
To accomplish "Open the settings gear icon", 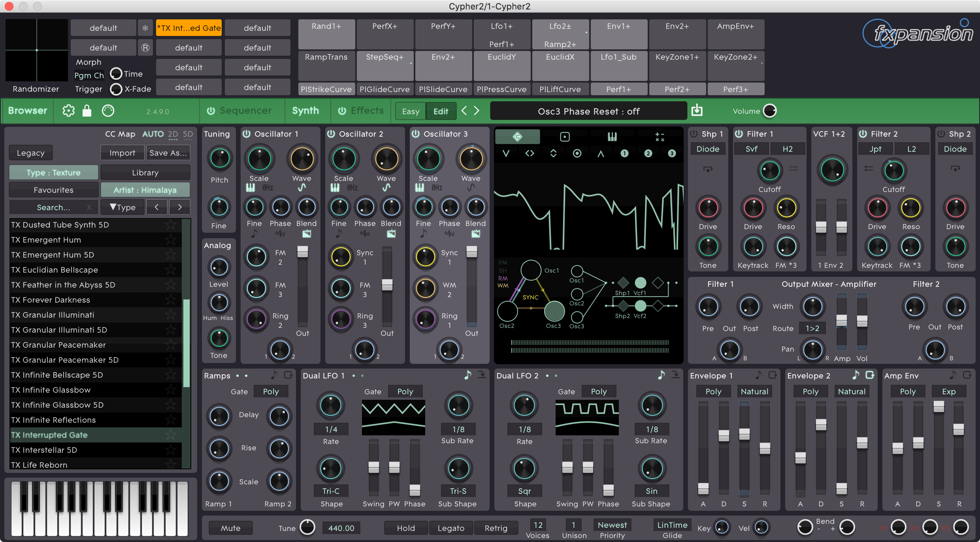I will pyautogui.click(x=68, y=111).
